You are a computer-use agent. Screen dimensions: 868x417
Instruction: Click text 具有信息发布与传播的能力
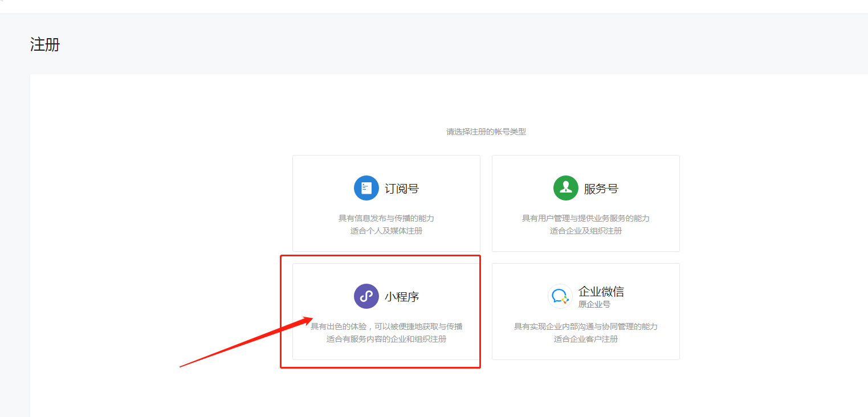pyautogui.click(x=386, y=218)
